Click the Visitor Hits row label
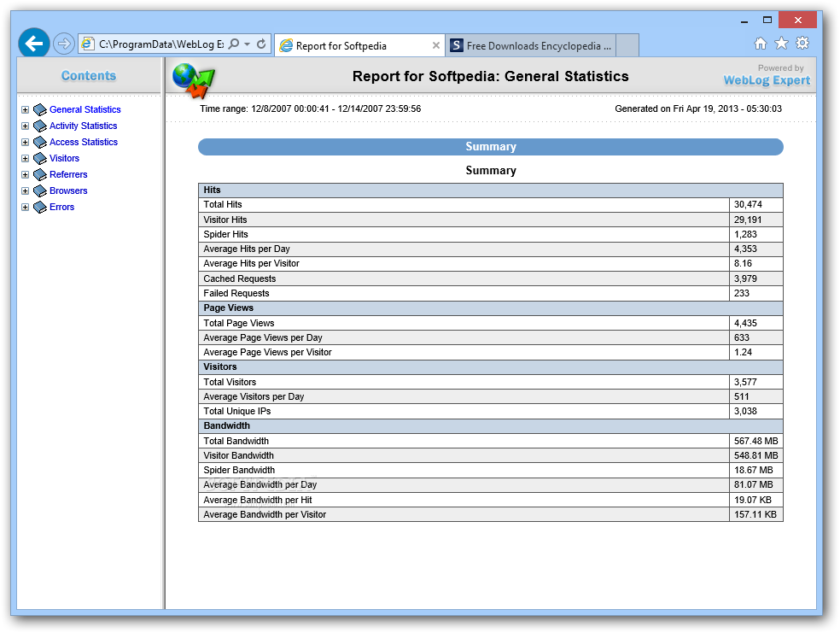Viewport: 840px width, 633px height. 225,220
